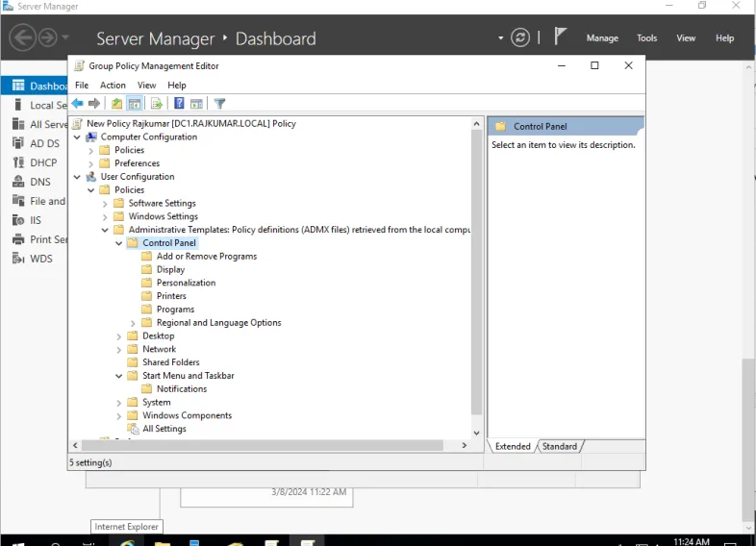Open Server Manager Help menu
The image size is (756, 546).
point(724,38)
